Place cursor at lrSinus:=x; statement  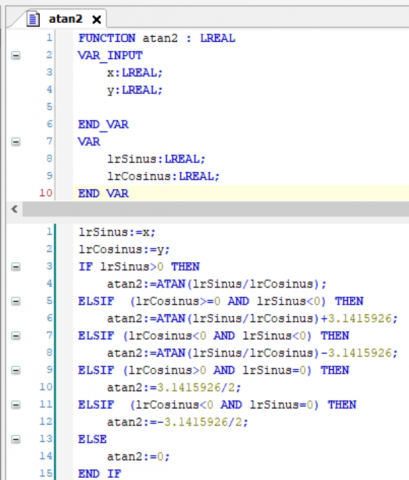tap(117, 232)
